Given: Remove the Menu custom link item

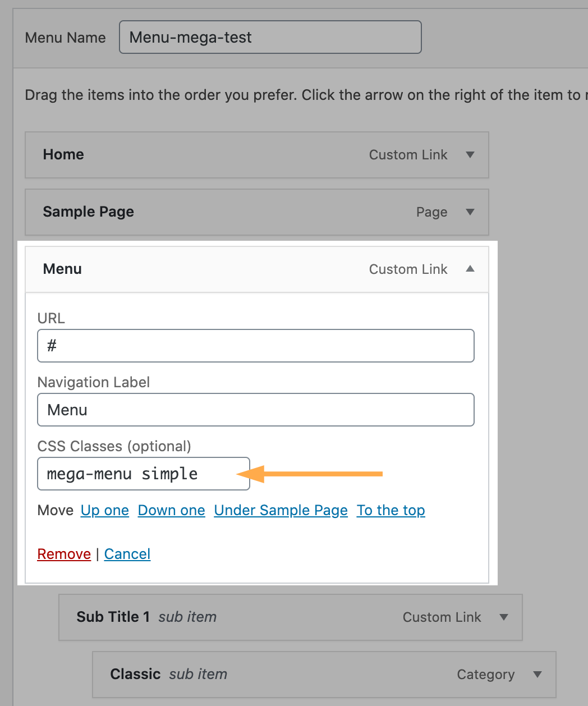Looking at the screenshot, I should pos(64,554).
